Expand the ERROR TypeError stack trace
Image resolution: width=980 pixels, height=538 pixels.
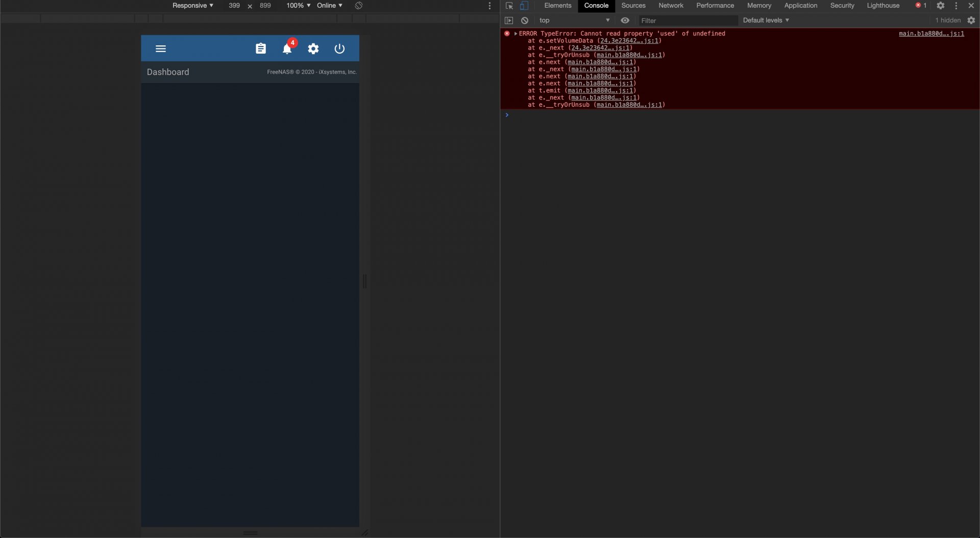tap(516, 34)
